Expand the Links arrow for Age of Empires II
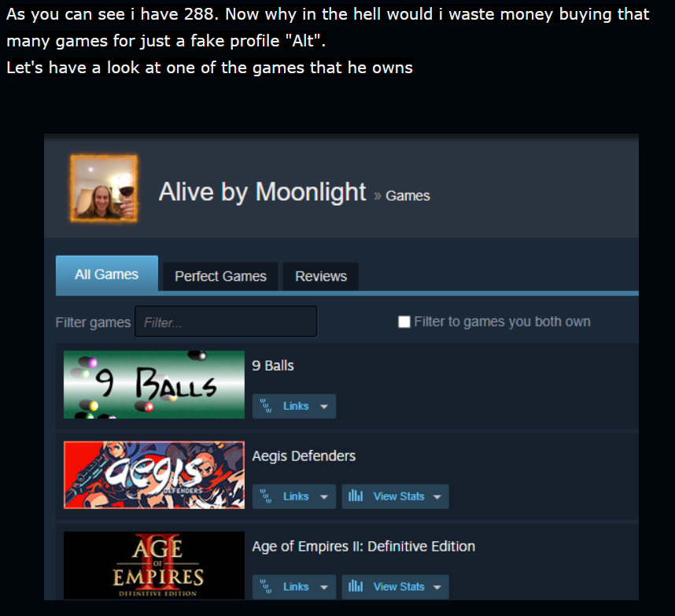The image size is (675, 616). pyautogui.click(x=324, y=587)
